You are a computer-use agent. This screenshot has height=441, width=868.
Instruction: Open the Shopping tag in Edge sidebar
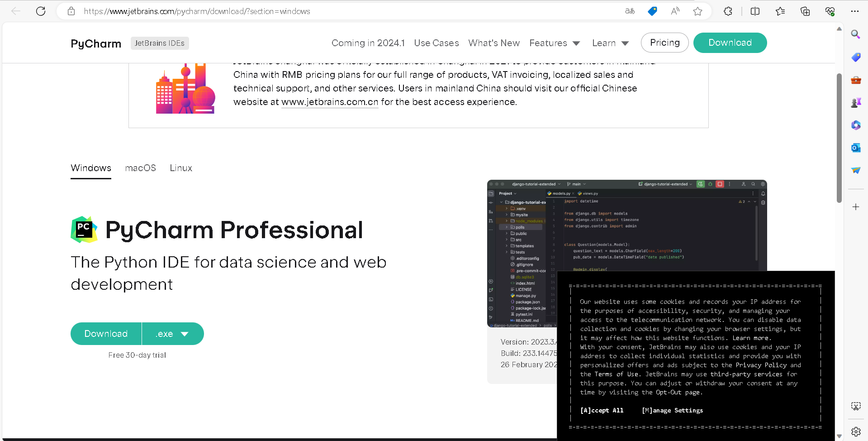856,57
